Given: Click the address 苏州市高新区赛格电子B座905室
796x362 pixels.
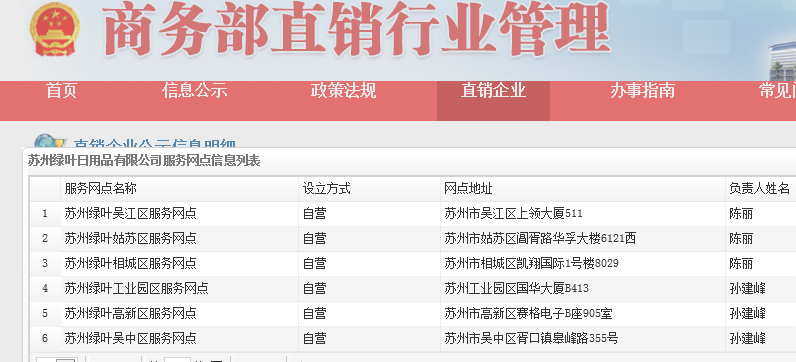Looking at the screenshot, I should [528, 313].
